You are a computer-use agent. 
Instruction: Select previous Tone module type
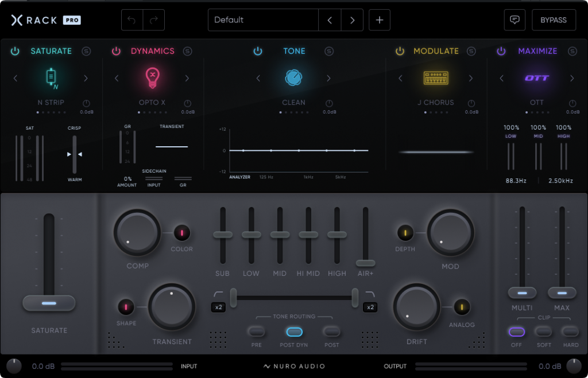pyautogui.click(x=258, y=78)
